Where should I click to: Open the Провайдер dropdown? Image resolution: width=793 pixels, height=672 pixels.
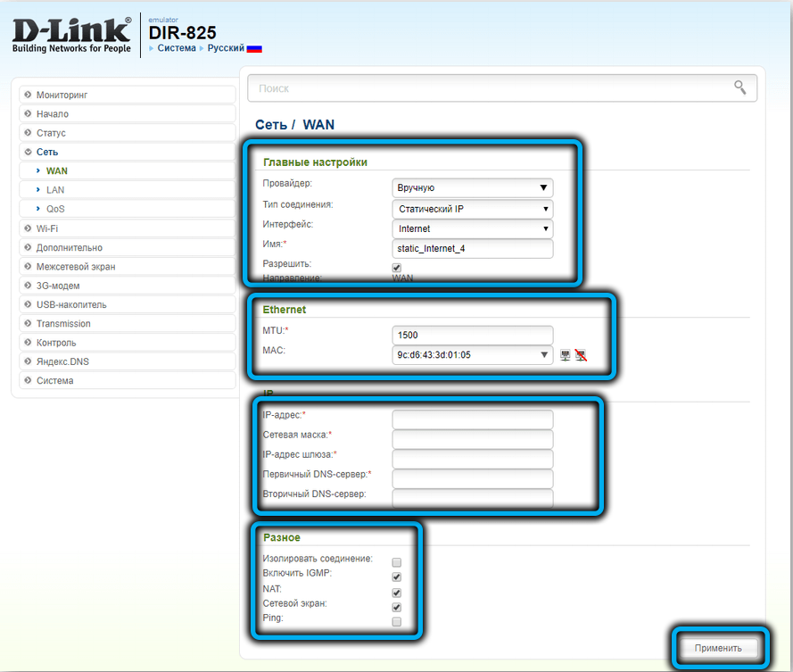pyautogui.click(x=473, y=187)
